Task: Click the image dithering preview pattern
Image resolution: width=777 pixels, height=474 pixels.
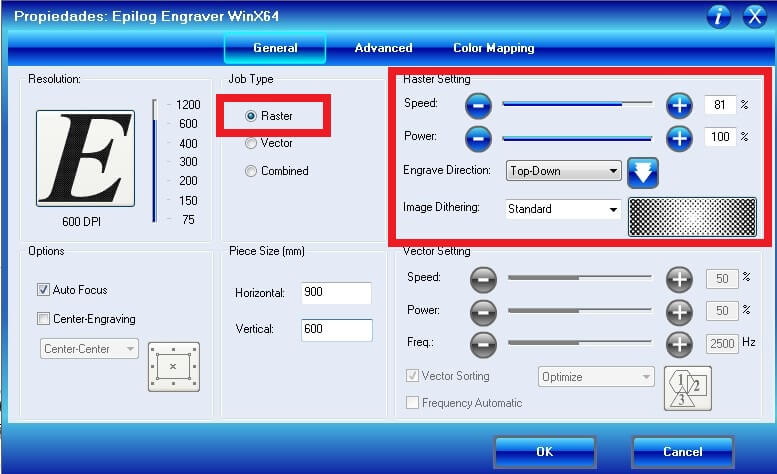Action: (x=692, y=217)
